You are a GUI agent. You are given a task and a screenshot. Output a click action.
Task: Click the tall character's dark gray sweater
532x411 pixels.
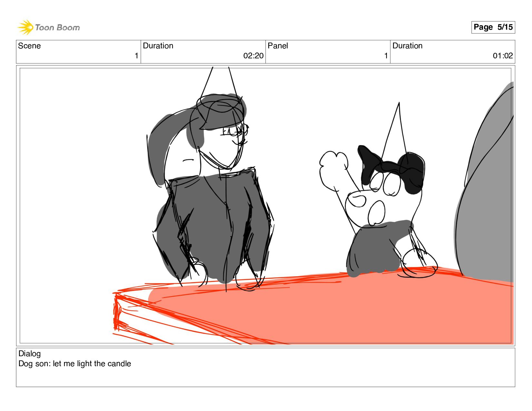(213, 226)
